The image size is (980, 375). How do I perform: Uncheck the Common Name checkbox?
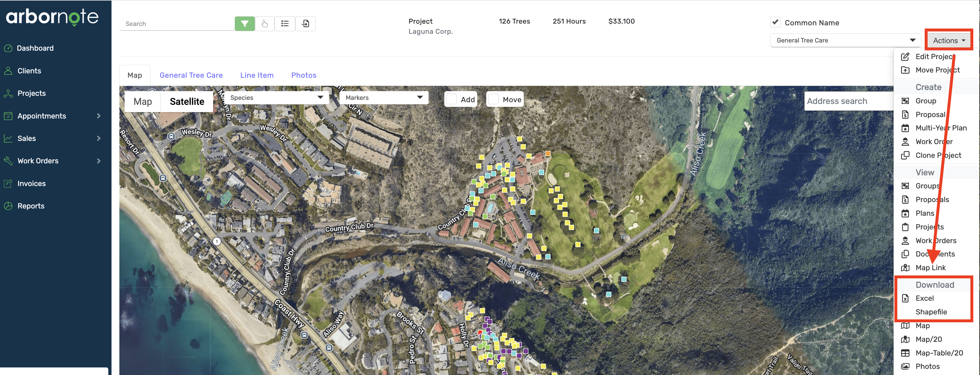coord(775,22)
